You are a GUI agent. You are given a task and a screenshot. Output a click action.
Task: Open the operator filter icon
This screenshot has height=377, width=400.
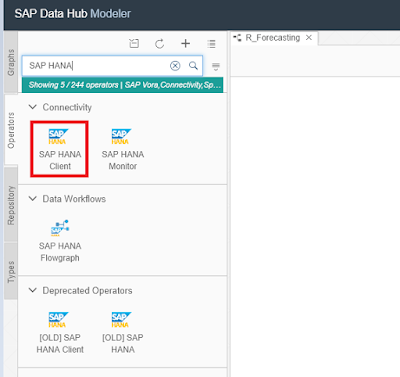click(216, 66)
